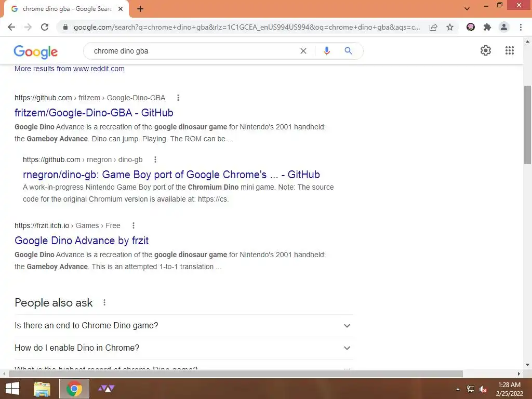Open the round pink extension icon
Screen dimensions: 532x399
[x=471, y=27]
